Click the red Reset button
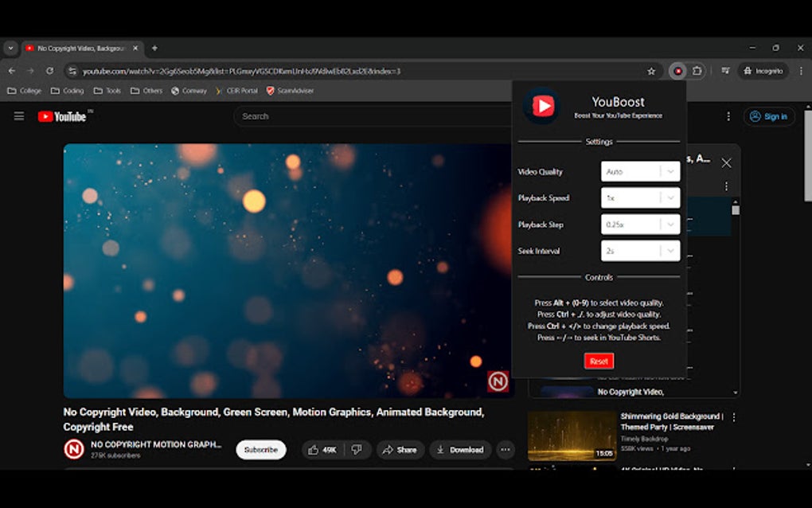 pyautogui.click(x=599, y=361)
